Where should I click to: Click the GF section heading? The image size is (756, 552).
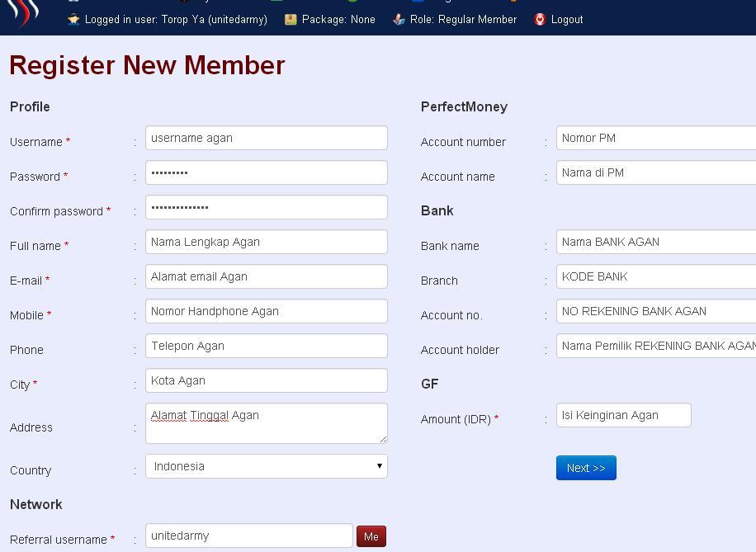tap(430, 384)
